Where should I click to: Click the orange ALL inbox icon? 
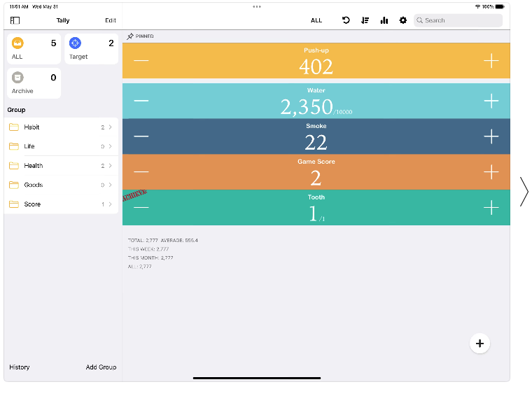click(17, 43)
